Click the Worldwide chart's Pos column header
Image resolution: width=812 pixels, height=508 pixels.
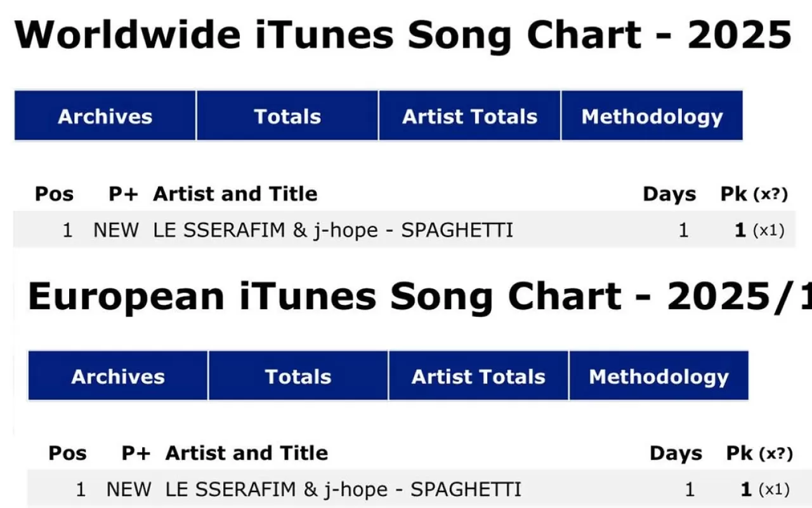[x=54, y=194]
